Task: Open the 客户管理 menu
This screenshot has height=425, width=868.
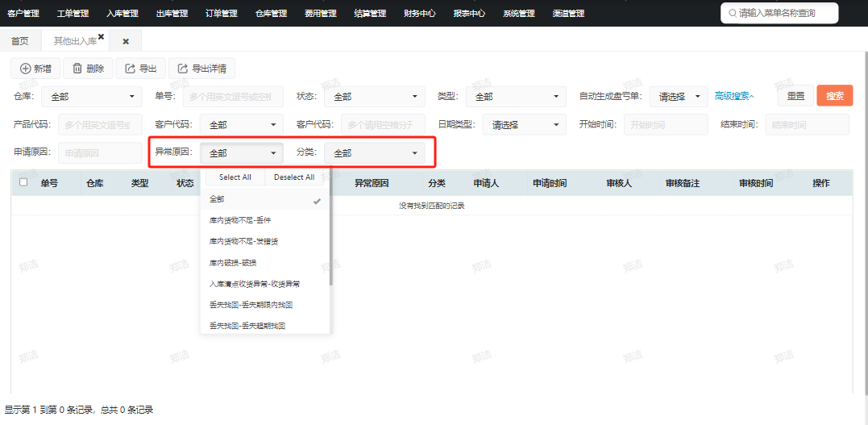Action: pyautogui.click(x=23, y=13)
